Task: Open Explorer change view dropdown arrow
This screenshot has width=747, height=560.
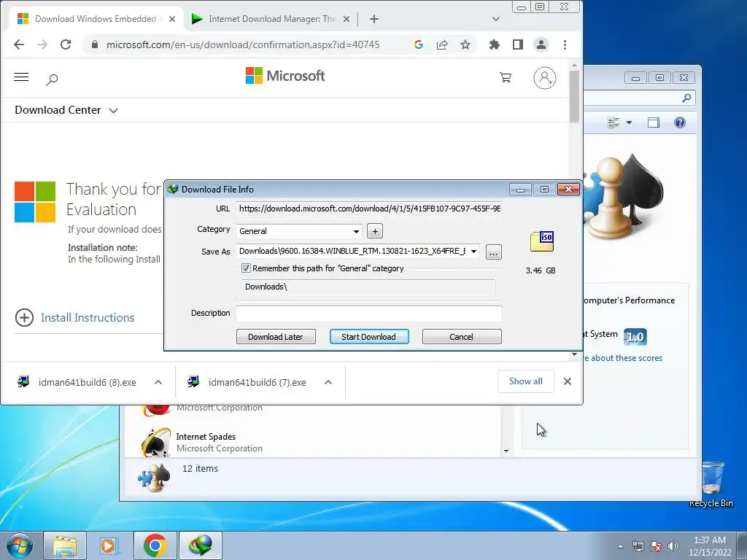Action: [629, 122]
